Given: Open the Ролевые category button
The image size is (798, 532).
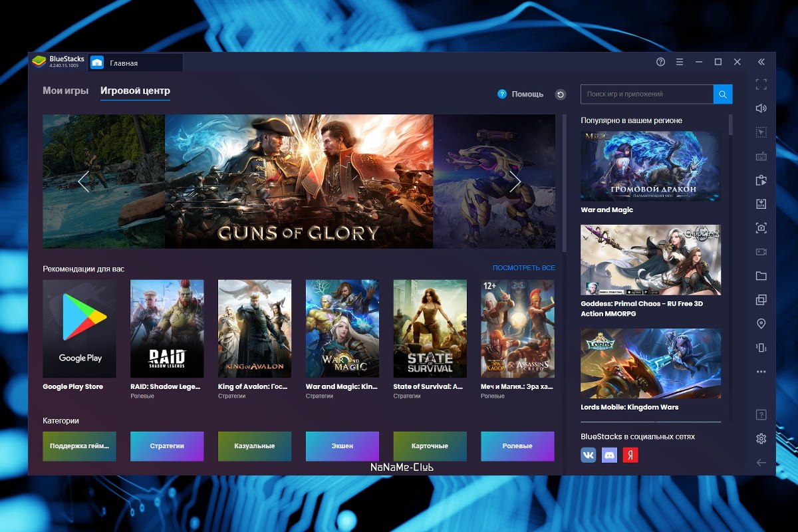Looking at the screenshot, I should coord(517,446).
